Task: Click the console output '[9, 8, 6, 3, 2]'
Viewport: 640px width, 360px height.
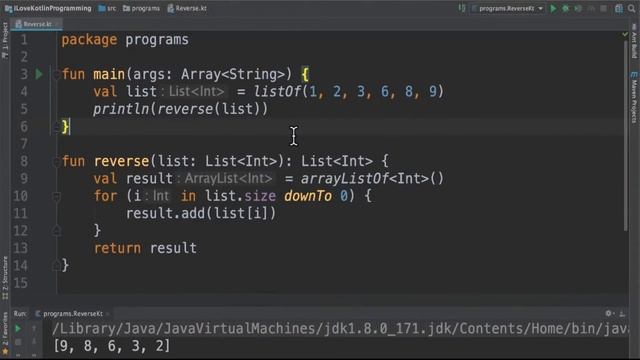Action: tap(112, 346)
